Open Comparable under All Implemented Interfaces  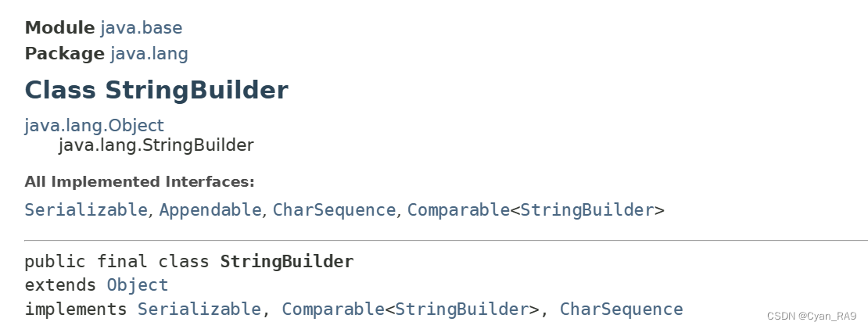[x=458, y=210]
